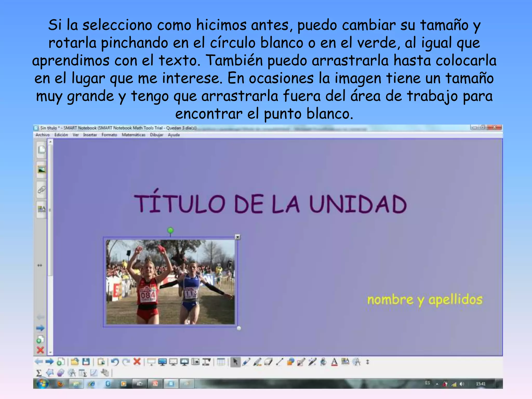Open the Insertar menu
Viewport: 532px width, 399px height.
(90, 135)
